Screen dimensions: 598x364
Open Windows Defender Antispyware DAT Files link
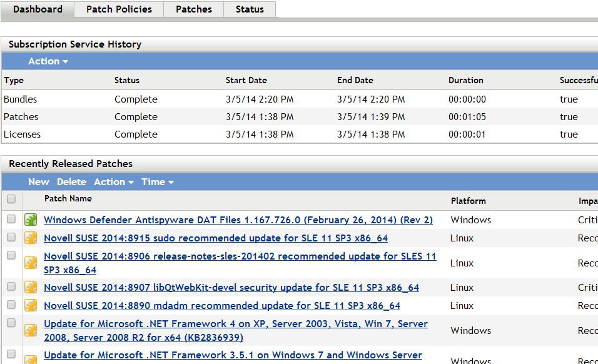pyautogui.click(x=238, y=220)
